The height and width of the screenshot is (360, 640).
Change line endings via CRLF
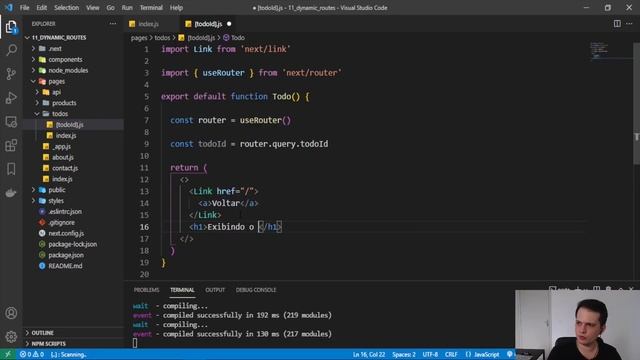(451, 354)
